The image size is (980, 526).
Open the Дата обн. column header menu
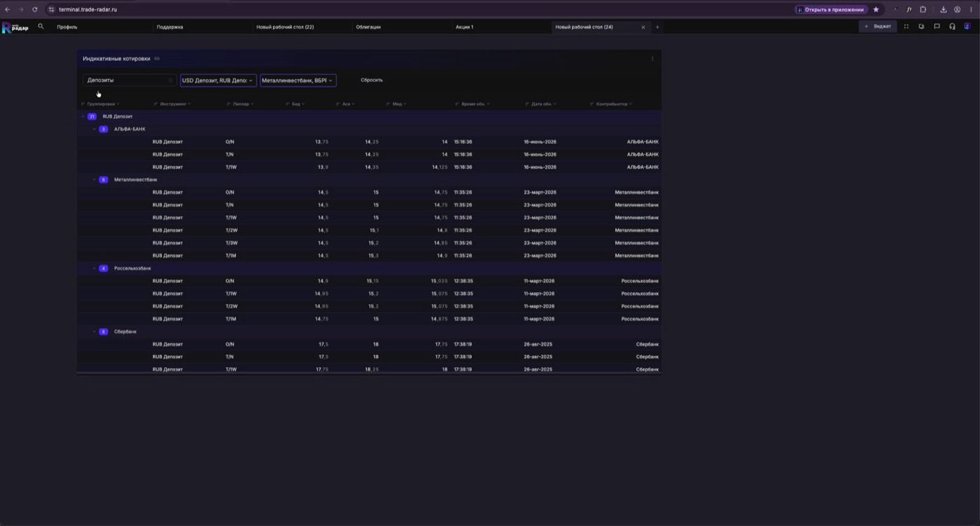(555, 104)
